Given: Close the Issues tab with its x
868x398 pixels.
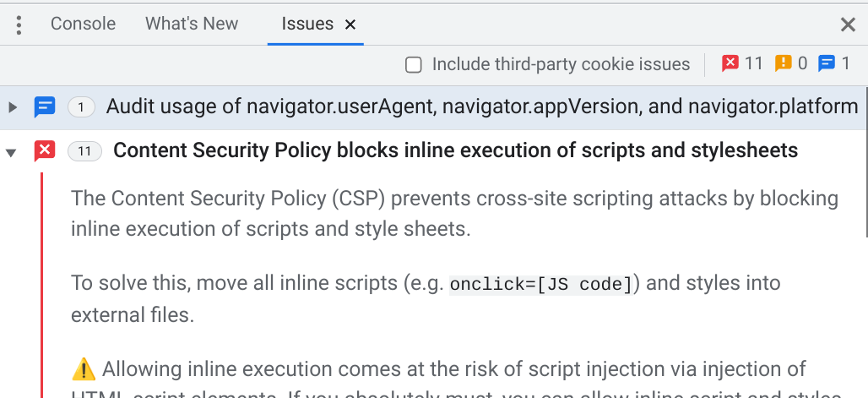Looking at the screenshot, I should (x=350, y=25).
